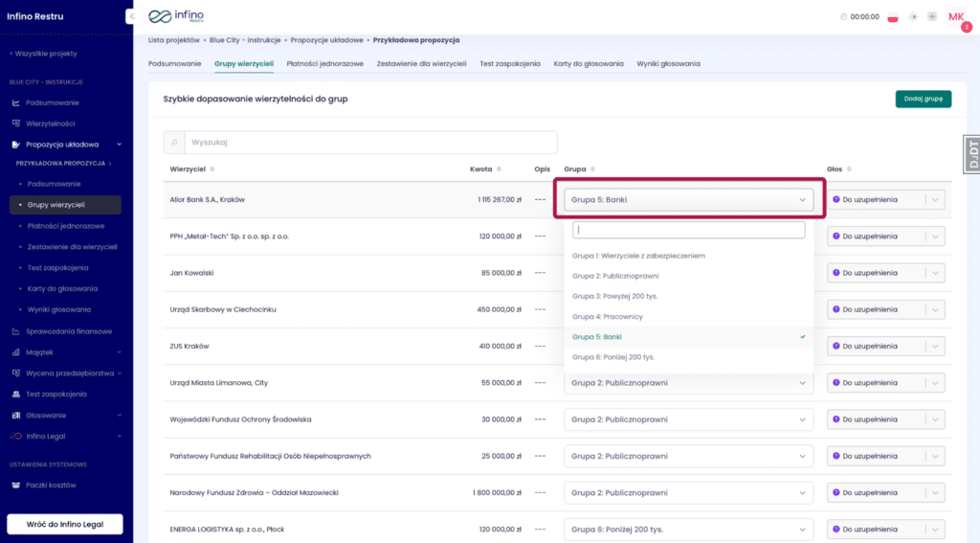Click the Infino Restru logo
Viewport: 980px width, 543px height.
(x=176, y=16)
